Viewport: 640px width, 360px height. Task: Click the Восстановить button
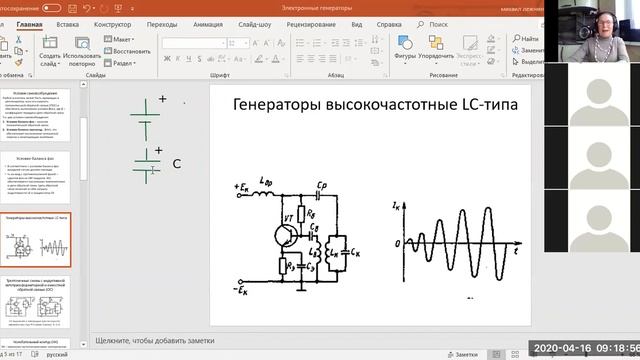[127, 51]
